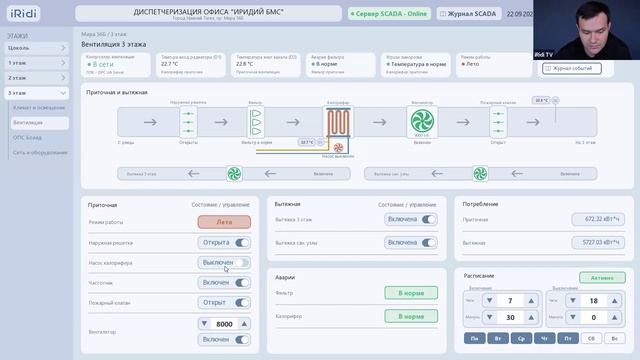The image size is (640, 360).
Task: Click the iRidi logo
Action: (23, 13)
